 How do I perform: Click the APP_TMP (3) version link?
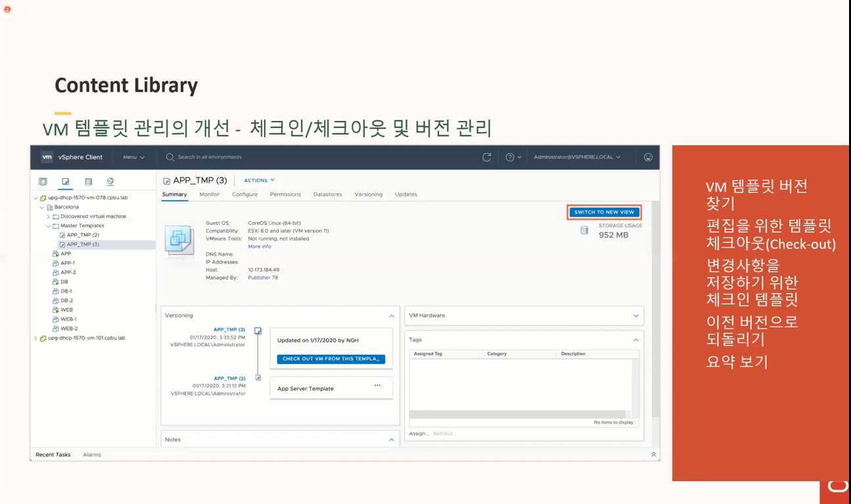point(229,330)
